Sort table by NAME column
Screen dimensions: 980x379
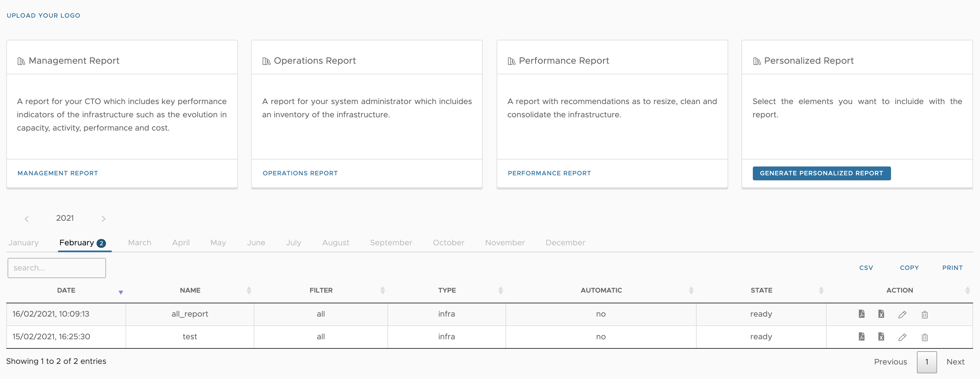[x=190, y=290]
